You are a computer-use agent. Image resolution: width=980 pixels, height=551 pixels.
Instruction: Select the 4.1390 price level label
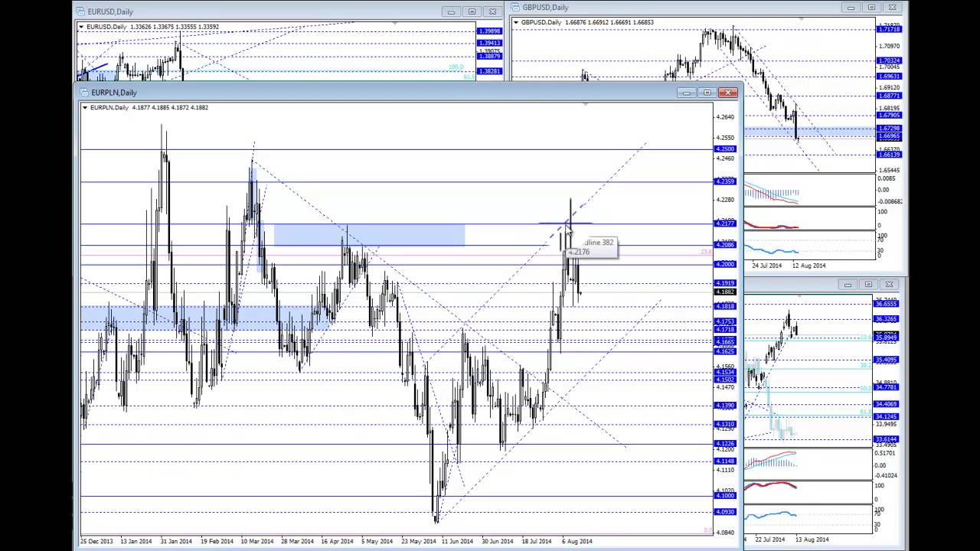pos(724,406)
